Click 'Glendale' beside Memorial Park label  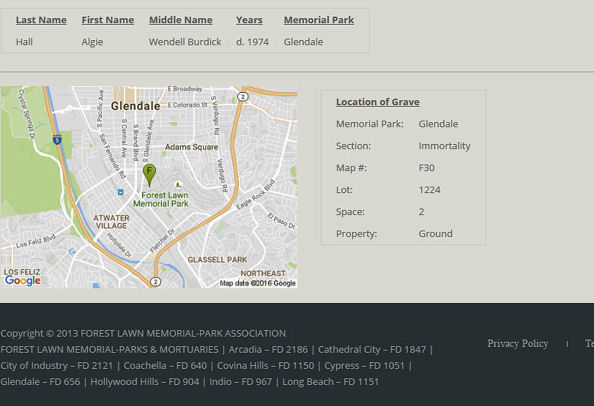pos(438,124)
